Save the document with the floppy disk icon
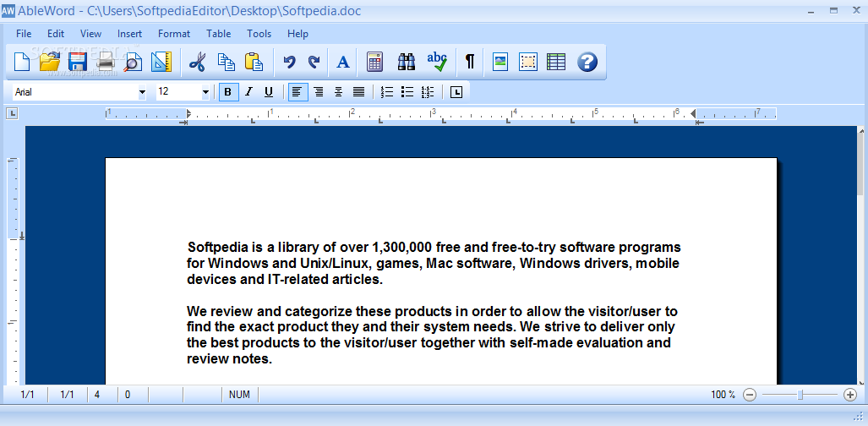The height and width of the screenshot is (426, 868). (x=77, y=62)
